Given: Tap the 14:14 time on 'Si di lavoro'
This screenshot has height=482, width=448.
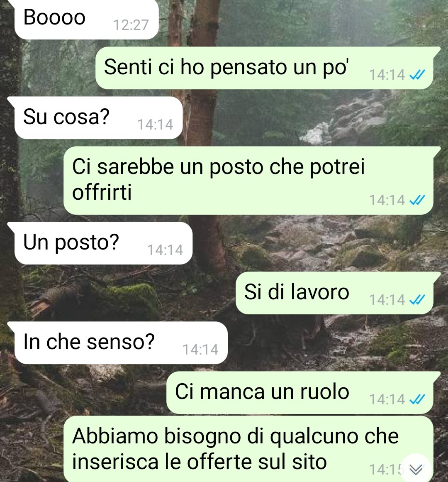Looking at the screenshot, I should click(387, 300).
